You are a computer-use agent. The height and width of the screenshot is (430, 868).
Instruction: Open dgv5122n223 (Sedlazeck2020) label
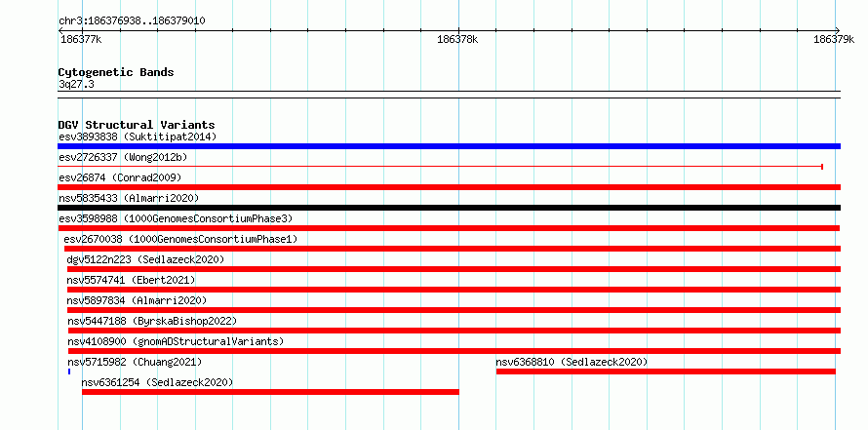(x=145, y=259)
